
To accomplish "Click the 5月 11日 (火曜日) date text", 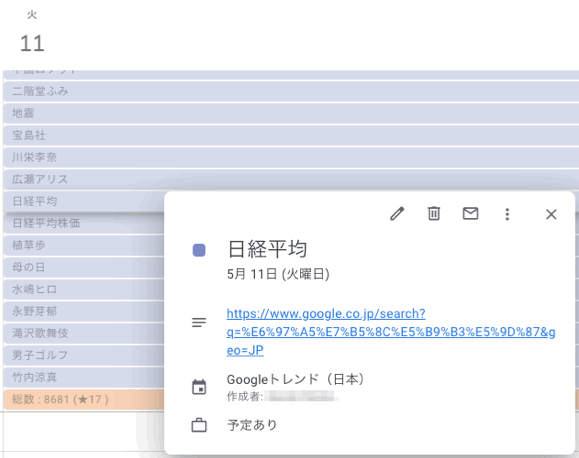I will (278, 274).
